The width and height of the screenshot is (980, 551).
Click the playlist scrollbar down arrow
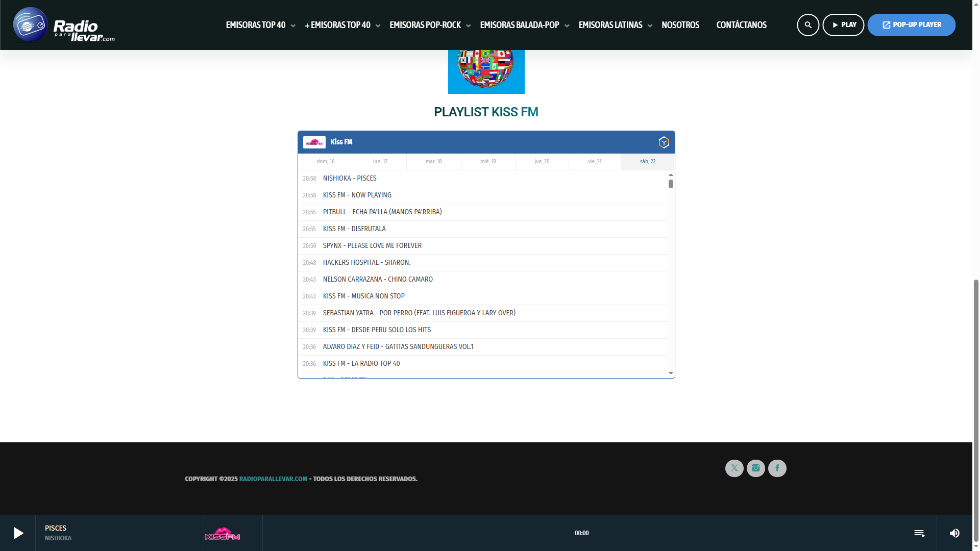(671, 373)
